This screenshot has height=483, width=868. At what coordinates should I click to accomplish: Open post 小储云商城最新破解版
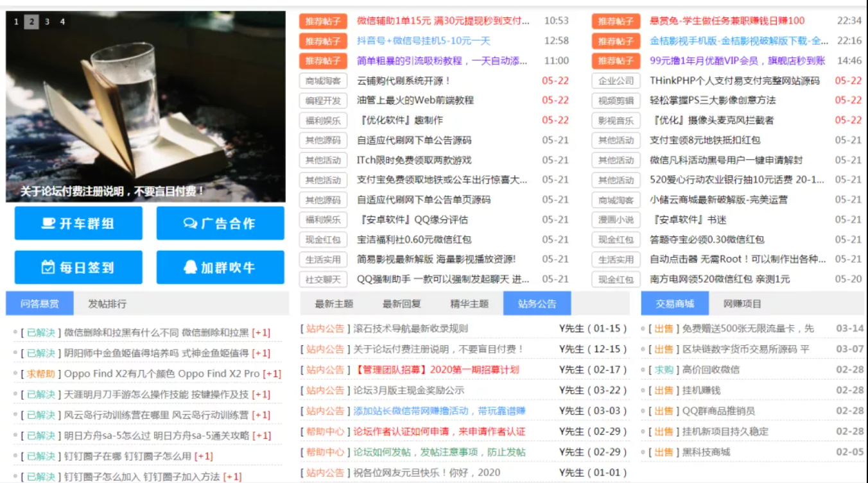click(x=719, y=199)
